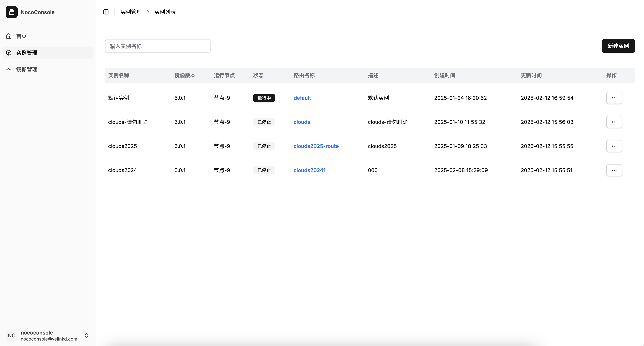This screenshot has width=644, height=346.
Task: Open actions menu for clouds-请勿删除 row
Action: point(614,122)
